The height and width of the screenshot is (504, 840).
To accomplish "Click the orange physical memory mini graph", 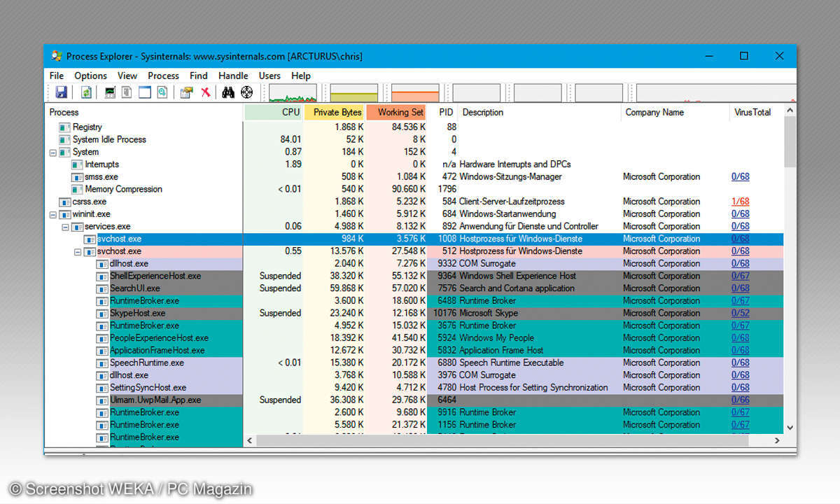I will tap(415, 92).
